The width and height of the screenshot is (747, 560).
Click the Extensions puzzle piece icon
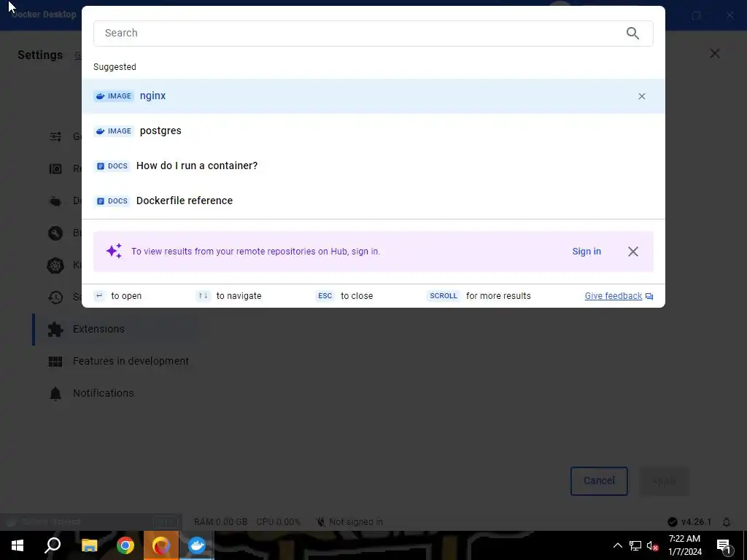(55, 329)
